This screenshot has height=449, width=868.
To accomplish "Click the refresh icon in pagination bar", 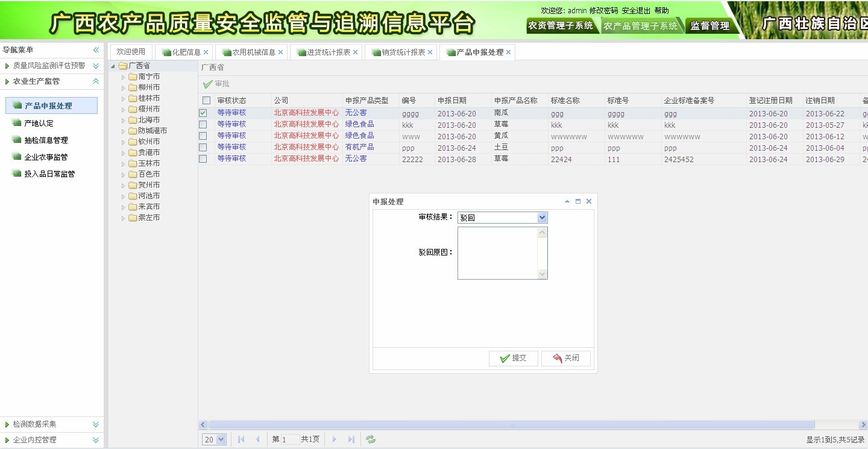I will click(x=371, y=439).
